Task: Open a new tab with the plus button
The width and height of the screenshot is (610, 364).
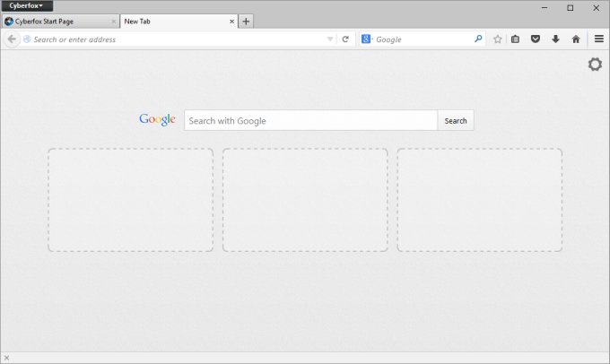Action: click(x=246, y=22)
